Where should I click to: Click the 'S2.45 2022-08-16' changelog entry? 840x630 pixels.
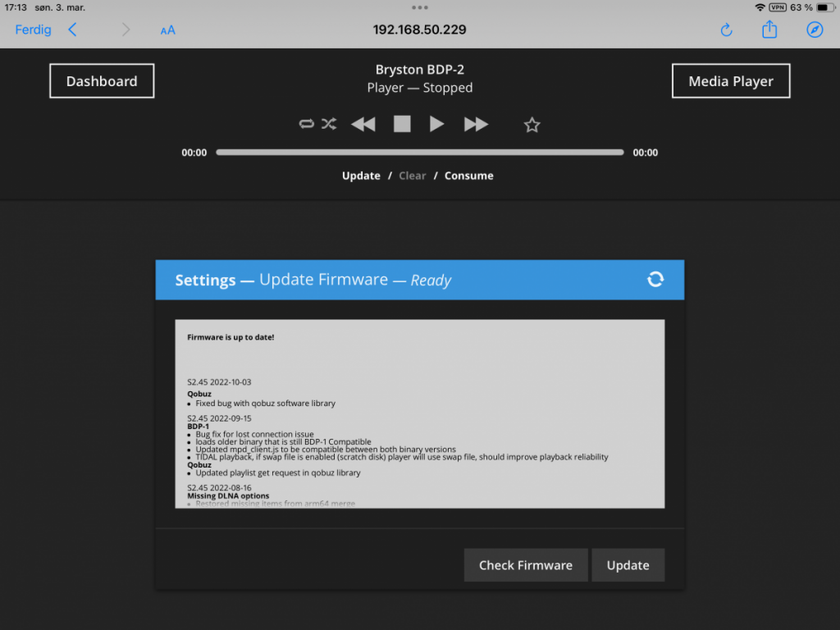219,487
